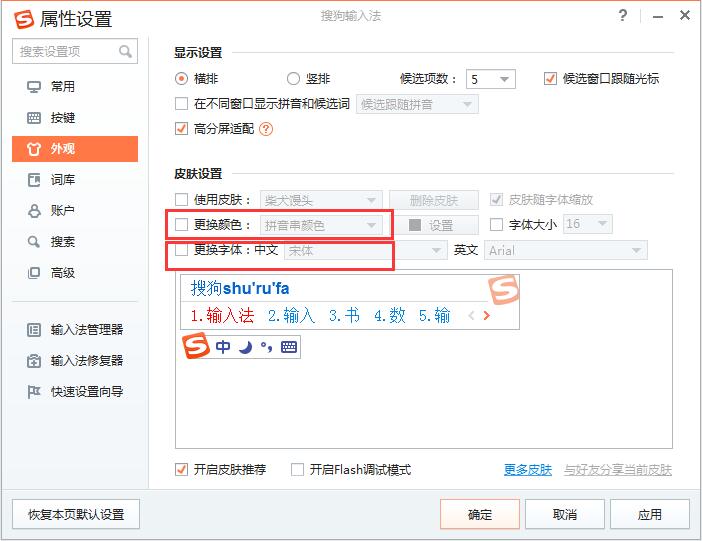702x541 pixels.
Task: Click the color 设置 button
Action: pos(434,225)
